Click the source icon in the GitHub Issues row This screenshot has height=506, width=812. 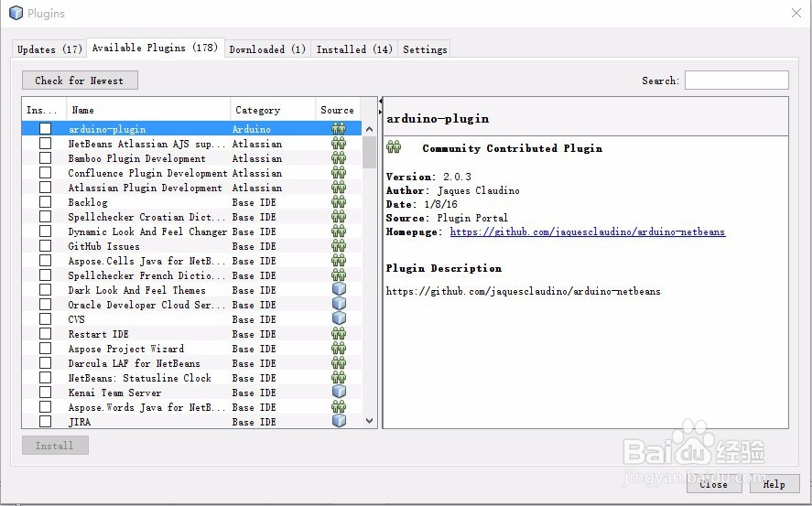(x=339, y=246)
